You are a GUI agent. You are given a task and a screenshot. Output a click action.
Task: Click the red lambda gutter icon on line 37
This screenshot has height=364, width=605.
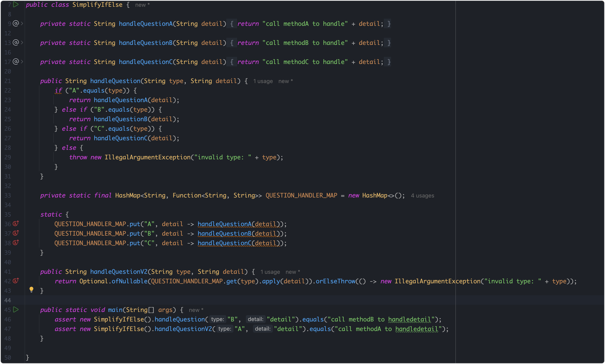click(16, 233)
